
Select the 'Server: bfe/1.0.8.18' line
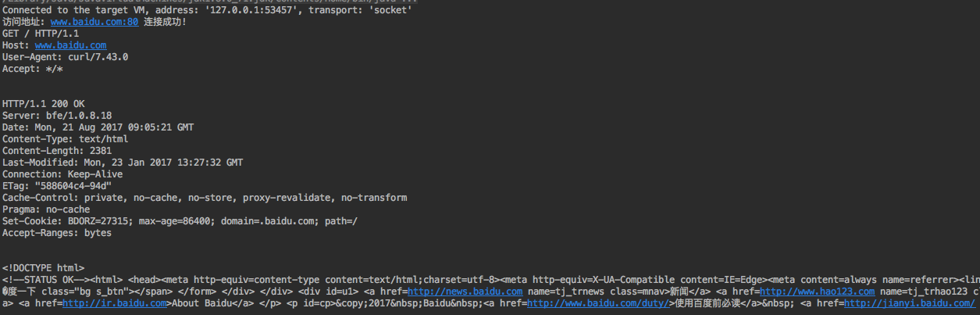(57, 116)
